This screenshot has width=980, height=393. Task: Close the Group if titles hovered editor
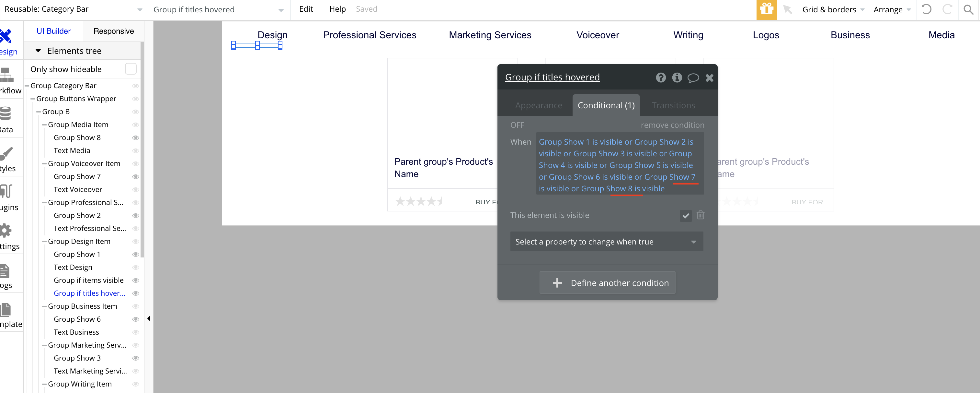[709, 78]
